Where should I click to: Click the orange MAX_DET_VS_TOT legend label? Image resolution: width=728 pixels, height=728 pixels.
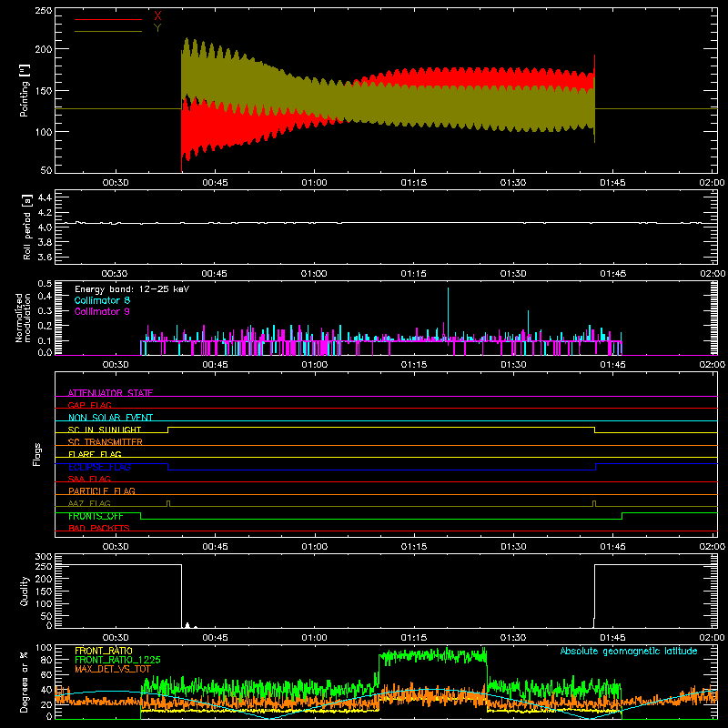113,669
